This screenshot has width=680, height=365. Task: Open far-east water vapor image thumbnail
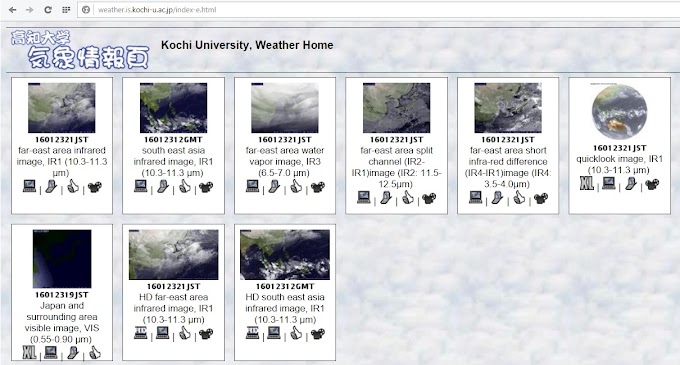click(285, 108)
